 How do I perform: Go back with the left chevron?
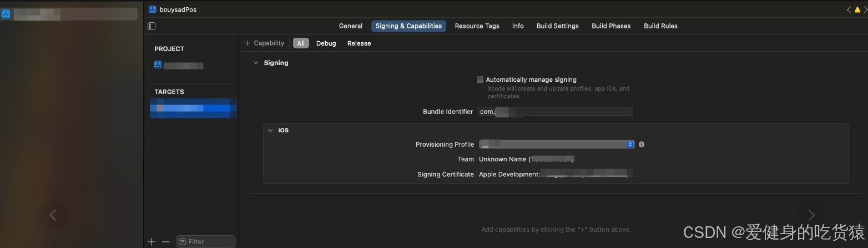pos(849,9)
